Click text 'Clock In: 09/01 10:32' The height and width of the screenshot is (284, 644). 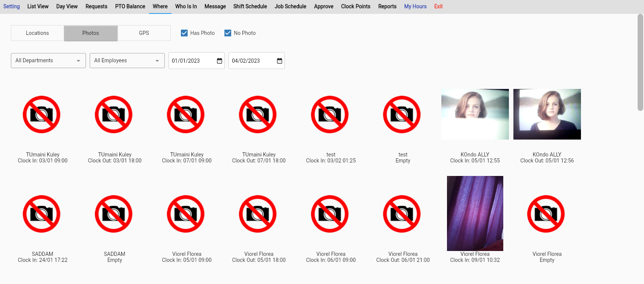point(475,260)
